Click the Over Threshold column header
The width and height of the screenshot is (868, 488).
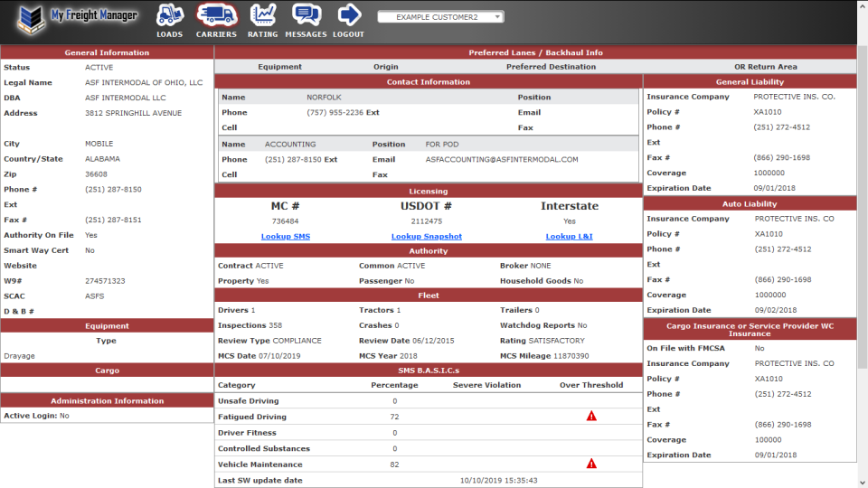point(591,385)
